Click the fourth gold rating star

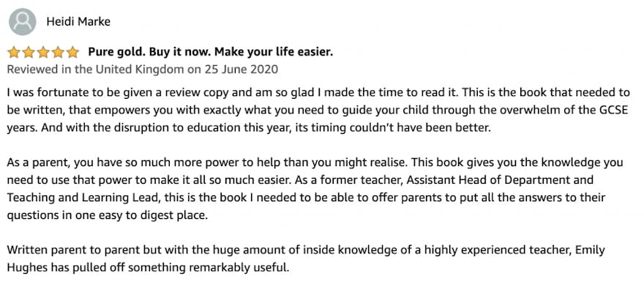point(58,53)
